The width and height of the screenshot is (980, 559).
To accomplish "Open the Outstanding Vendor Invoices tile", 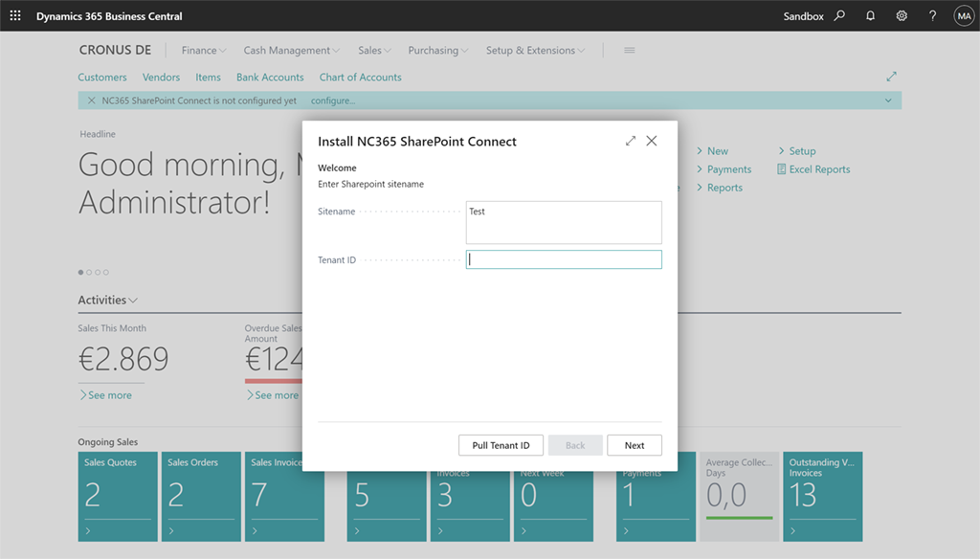I will click(x=822, y=497).
